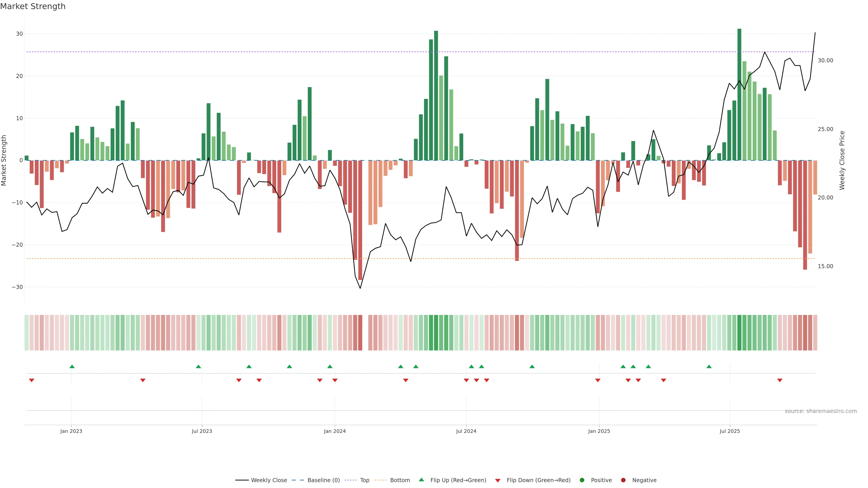Click the darkest green heatmap cell near mid-2024
The height and width of the screenshot is (488, 868).
436,333
